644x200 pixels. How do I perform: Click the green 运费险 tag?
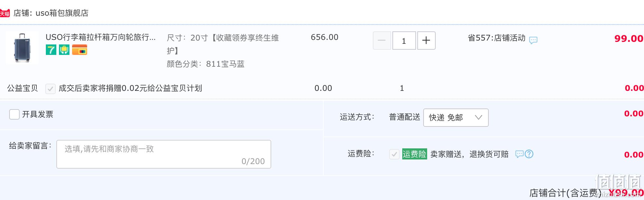click(x=414, y=154)
